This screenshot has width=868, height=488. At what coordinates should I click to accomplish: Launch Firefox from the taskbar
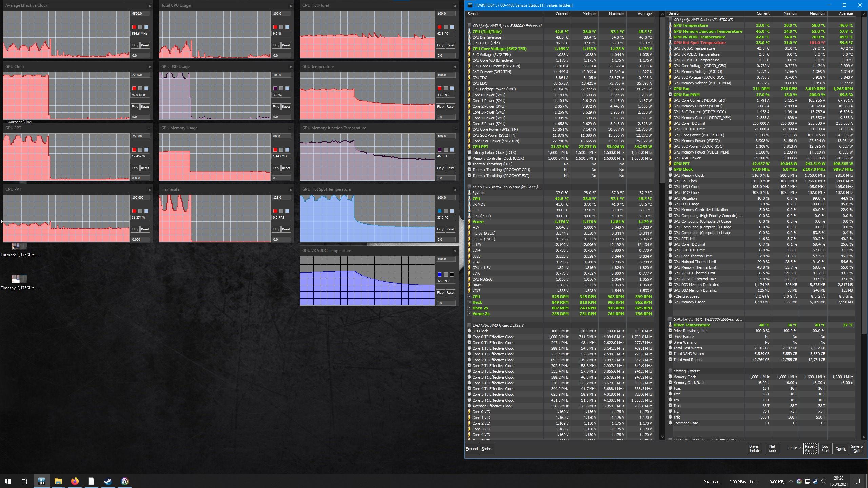pos(75,481)
